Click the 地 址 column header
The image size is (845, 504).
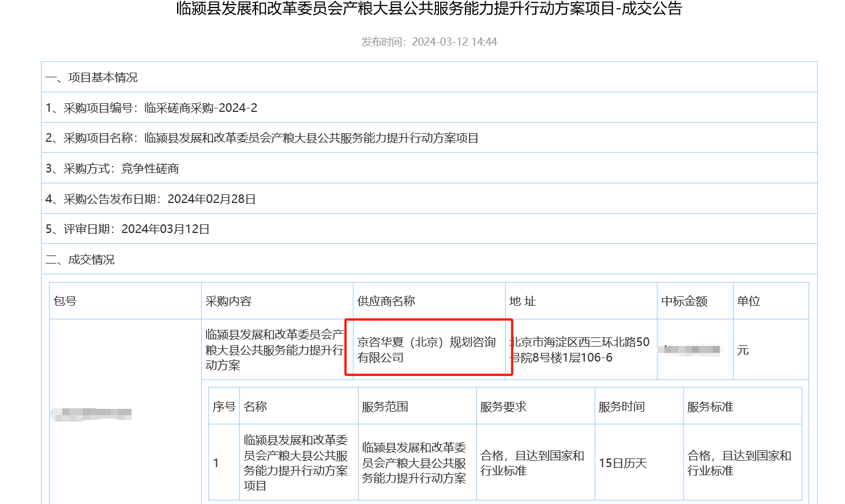point(581,301)
